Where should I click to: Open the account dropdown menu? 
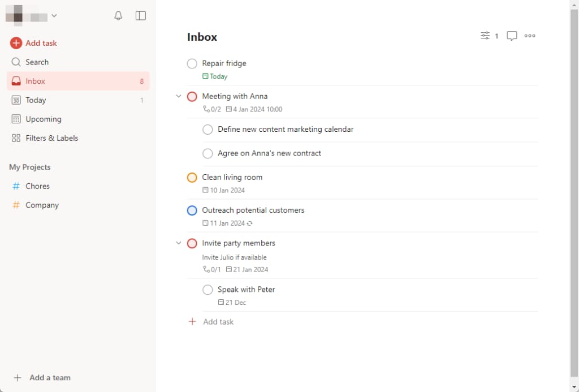click(54, 16)
